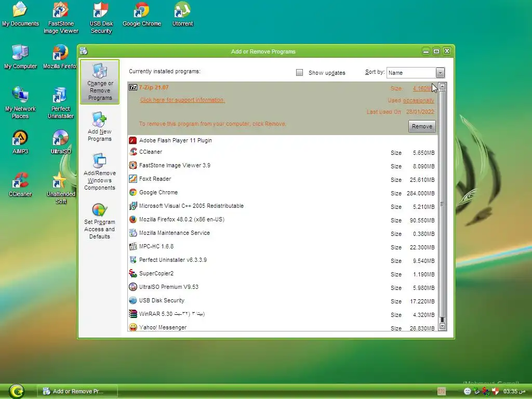532x399 pixels.
Task: Open My Documents desktop icon
Action: (x=20, y=14)
